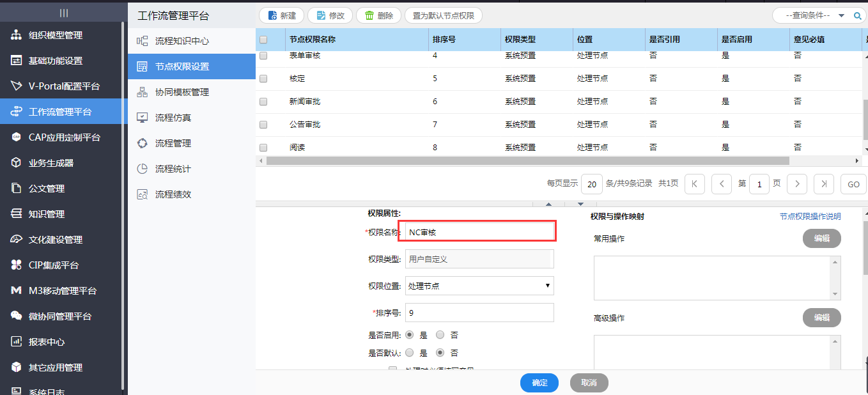Open the 权限位置 dropdown

point(479,286)
